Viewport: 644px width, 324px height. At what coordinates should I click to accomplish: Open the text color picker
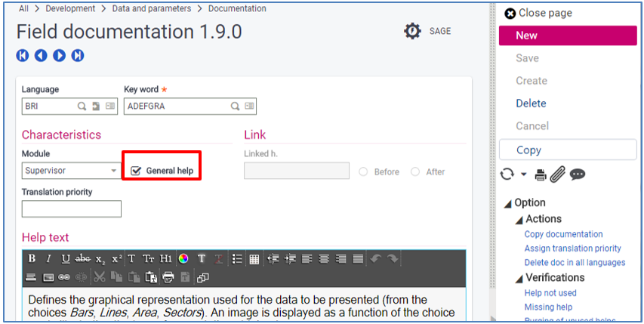pyautogui.click(x=183, y=258)
